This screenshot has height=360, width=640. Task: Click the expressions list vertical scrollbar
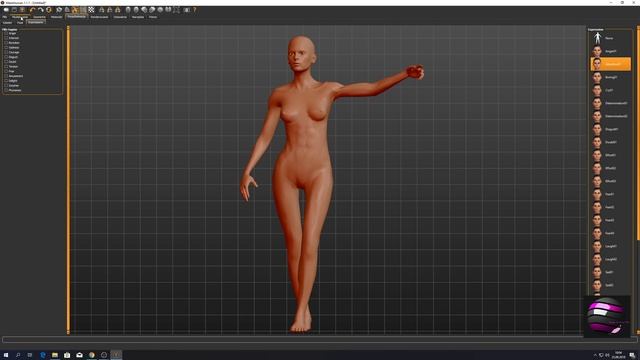coord(638,133)
